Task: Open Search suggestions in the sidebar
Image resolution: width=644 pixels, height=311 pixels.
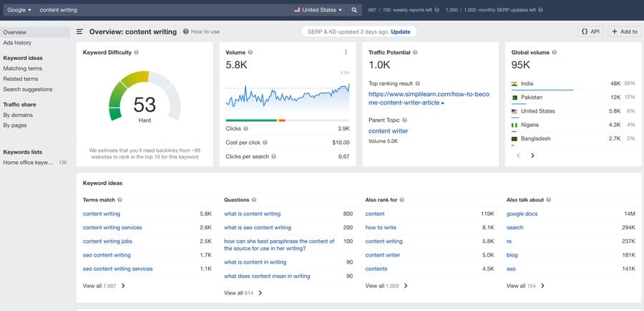Action: point(27,90)
